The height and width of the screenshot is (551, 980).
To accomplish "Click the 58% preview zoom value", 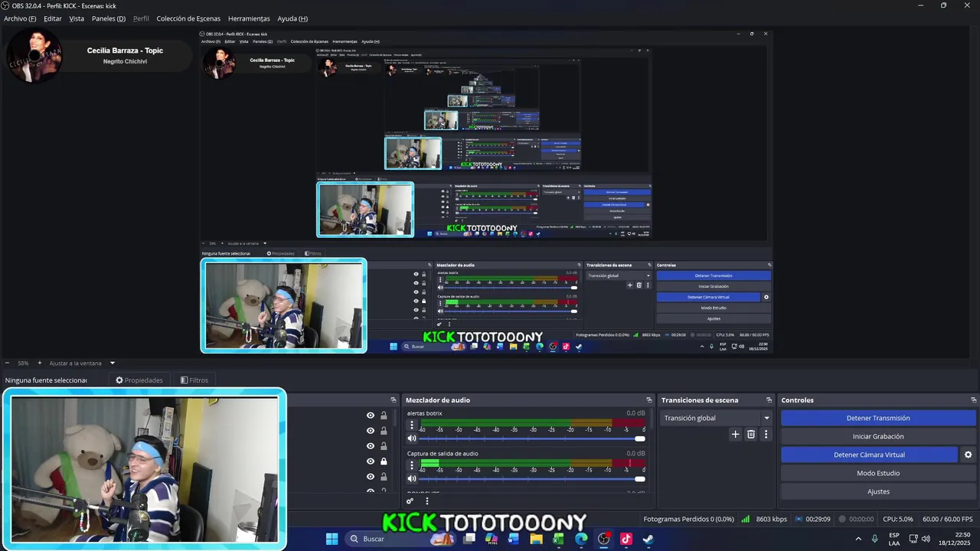I will click(x=23, y=363).
